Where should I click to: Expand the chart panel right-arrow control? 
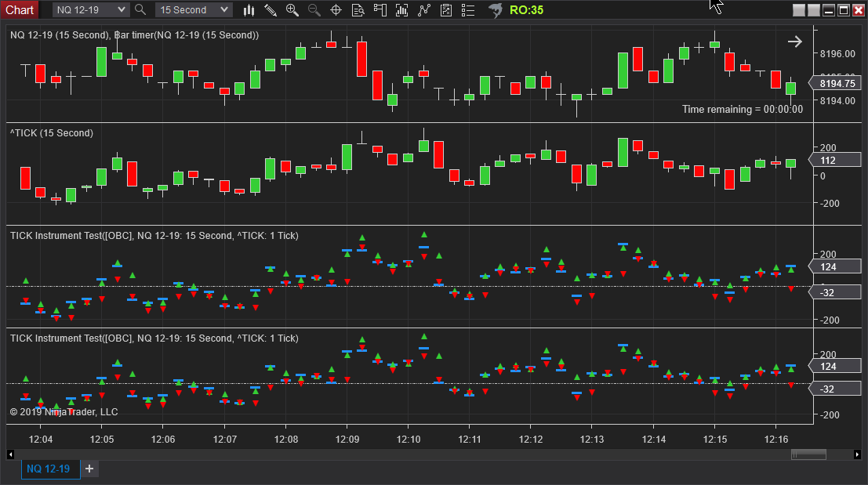(794, 41)
